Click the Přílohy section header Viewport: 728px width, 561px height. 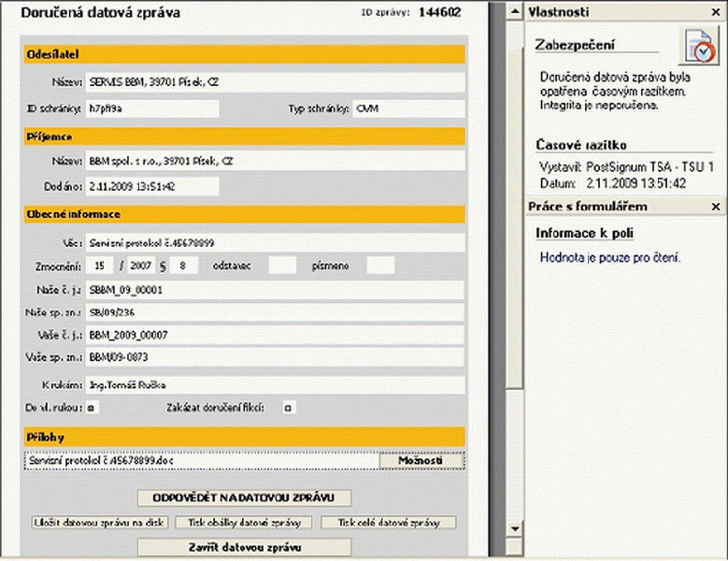pos(245,437)
